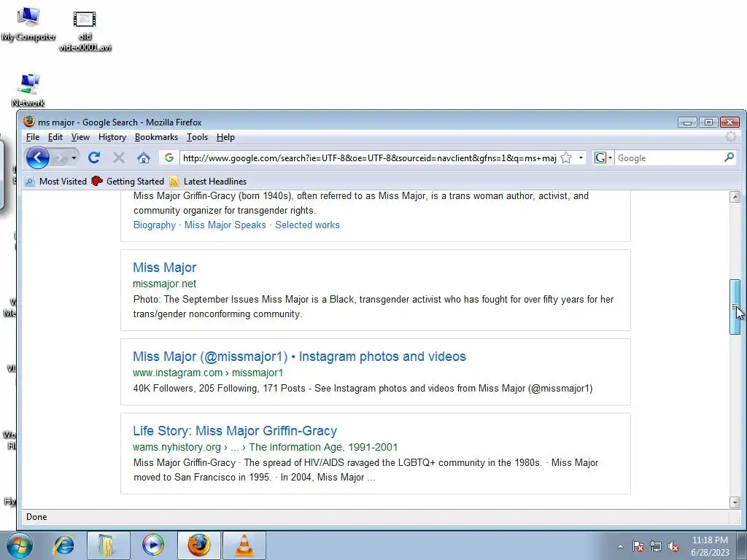This screenshot has width=747, height=560.
Task: Open the File menu
Action: [x=33, y=137]
